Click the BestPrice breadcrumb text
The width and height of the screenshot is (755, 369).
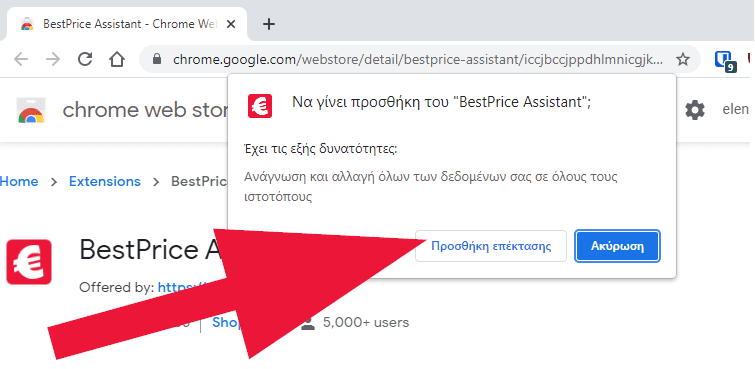[x=199, y=182]
